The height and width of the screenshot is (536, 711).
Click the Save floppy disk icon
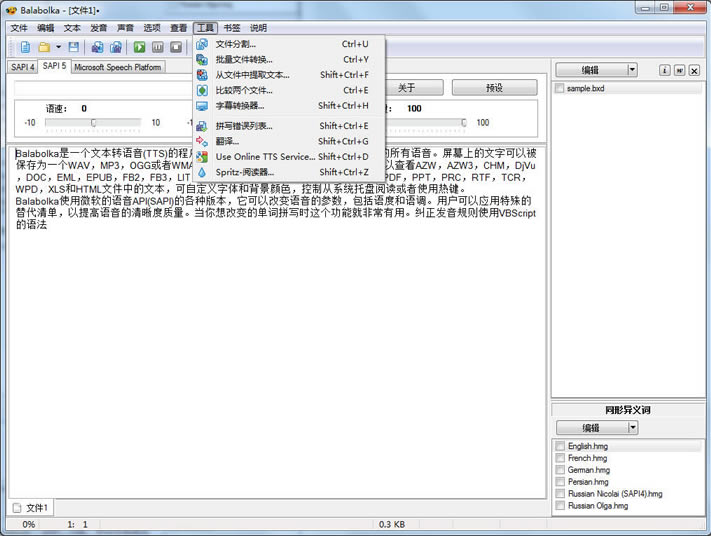[x=74, y=47]
